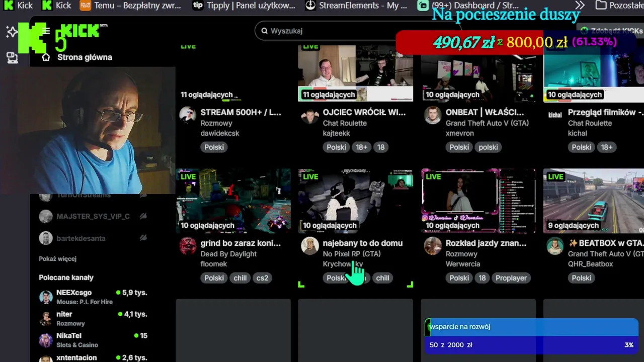Click chill tag on floomek stream
Screen dimensions: 644x362
click(x=240, y=278)
